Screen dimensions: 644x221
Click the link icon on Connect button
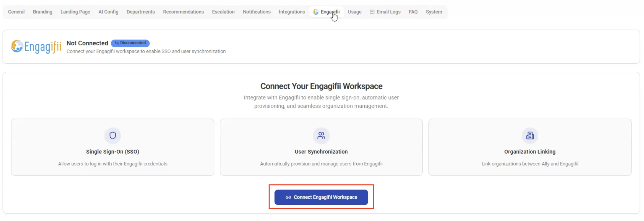pos(288,197)
